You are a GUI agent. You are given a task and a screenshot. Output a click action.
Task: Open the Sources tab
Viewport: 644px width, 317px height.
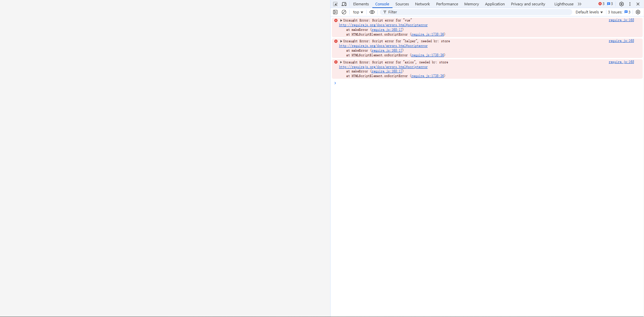402,4
